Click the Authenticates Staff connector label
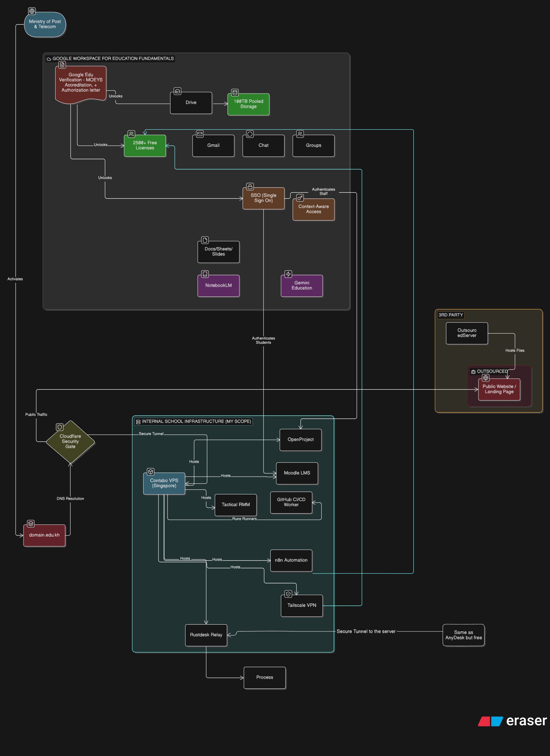 click(x=323, y=191)
